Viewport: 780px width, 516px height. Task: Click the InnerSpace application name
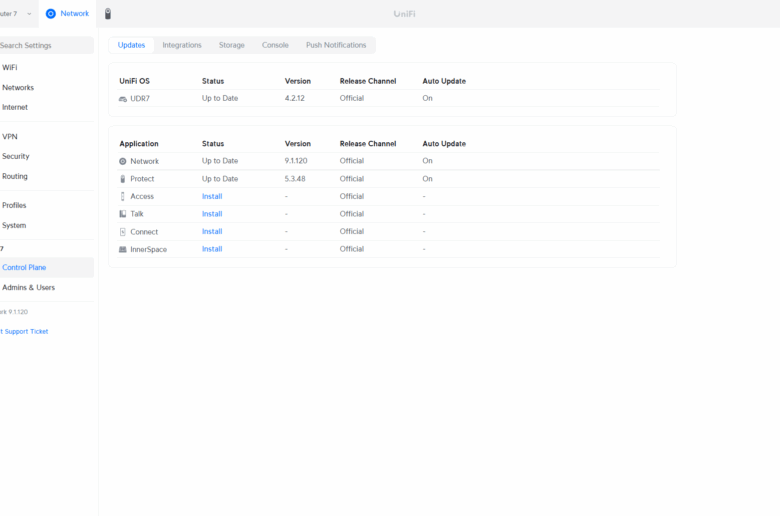[x=149, y=249]
